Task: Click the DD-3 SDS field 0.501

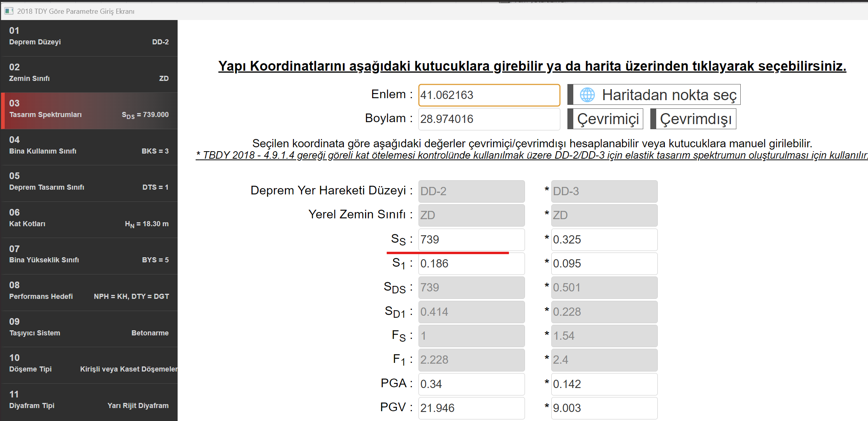Action: point(604,287)
